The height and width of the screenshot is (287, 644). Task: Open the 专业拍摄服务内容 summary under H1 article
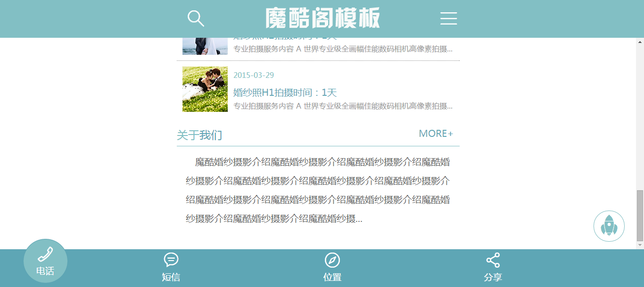click(343, 106)
